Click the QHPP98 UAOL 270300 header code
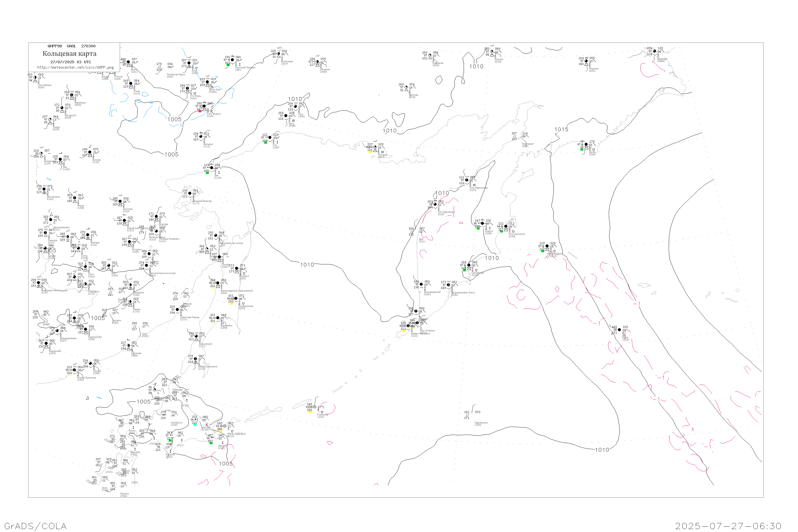 (x=71, y=46)
